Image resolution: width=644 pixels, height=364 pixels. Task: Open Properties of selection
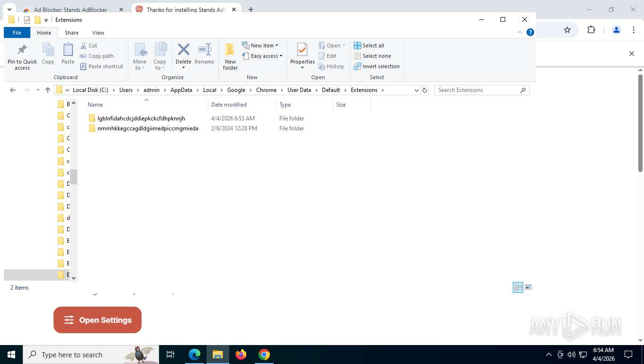click(303, 56)
